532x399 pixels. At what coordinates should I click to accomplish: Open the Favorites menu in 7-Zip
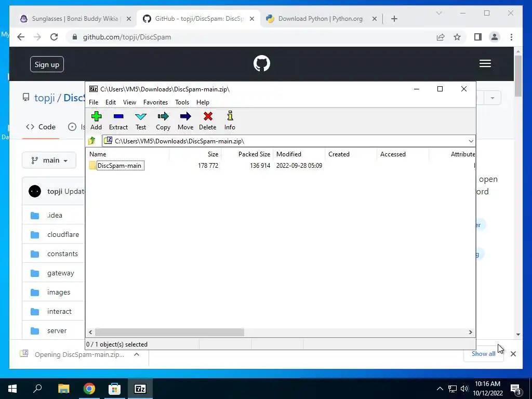click(x=155, y=102)
